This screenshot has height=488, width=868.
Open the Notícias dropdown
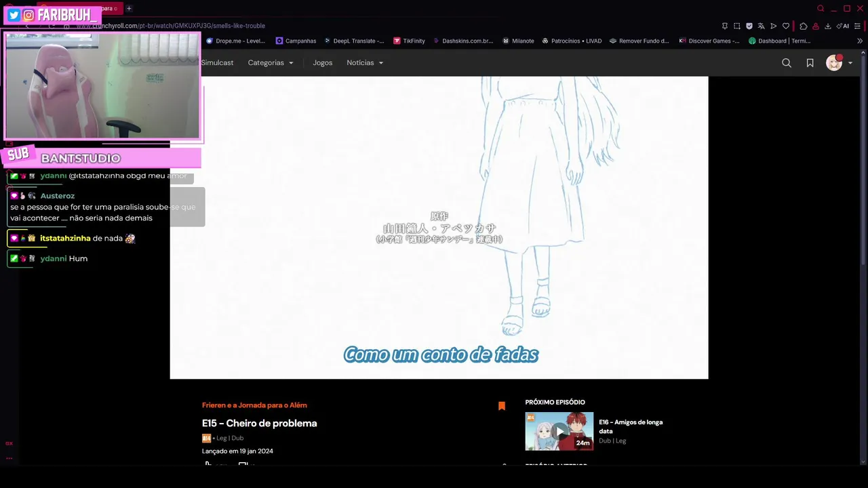(365, 62)
